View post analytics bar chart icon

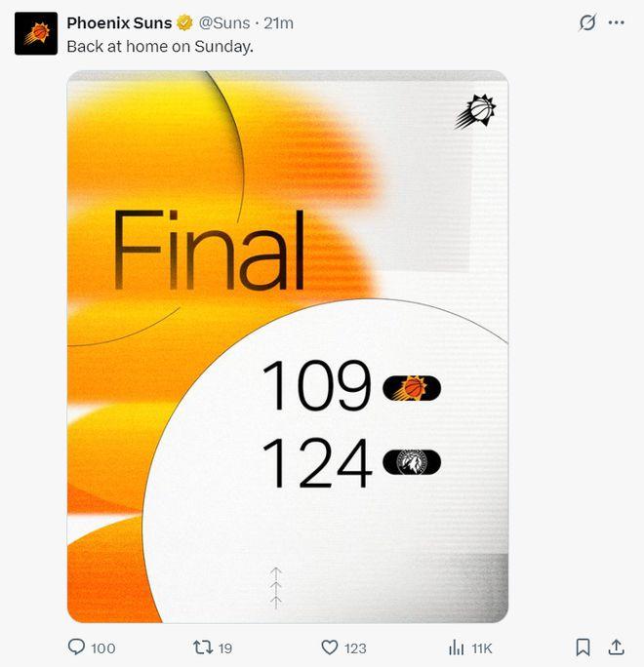(x=456, y=647)
